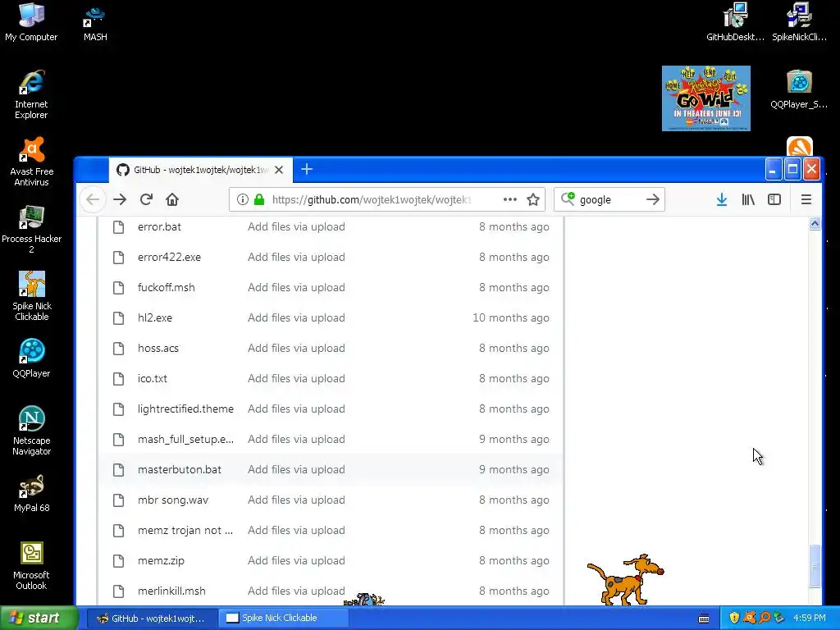Launch Internet Explorer desktop icon

(31, 94)
